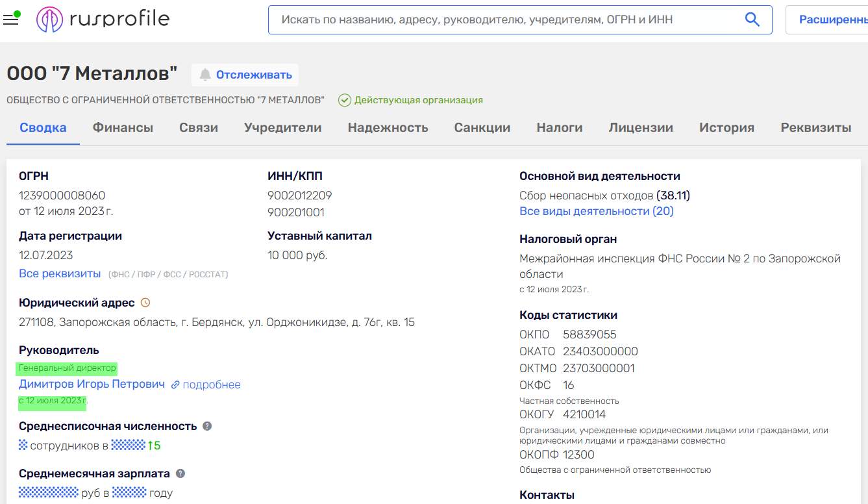This screenshot has height=504, width=868.
Task: Click the help icon next to Среднесписочная численность
Action: tap(207, 426)
